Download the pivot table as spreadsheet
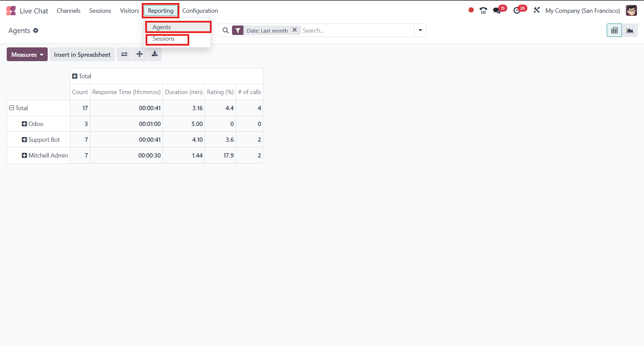The image size is (644, 346). 154,54
